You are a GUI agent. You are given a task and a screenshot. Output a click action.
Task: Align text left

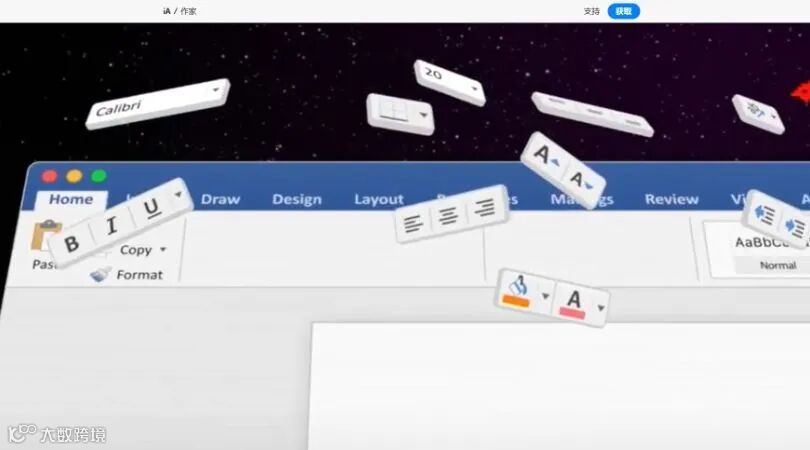click(413, 223)
